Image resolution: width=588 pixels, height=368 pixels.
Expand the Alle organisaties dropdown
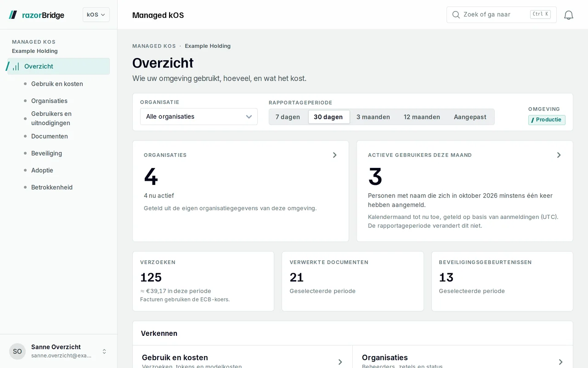[199, 116]
